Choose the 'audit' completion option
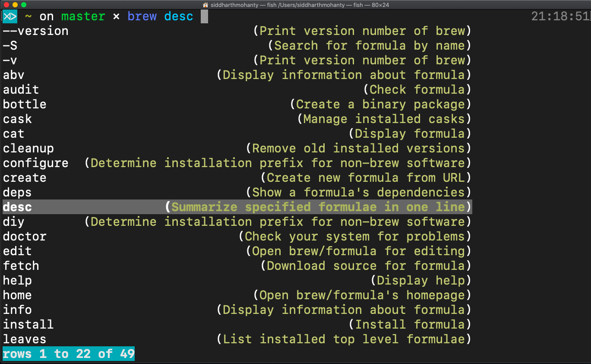The width and height of the screenshot is (591, 364). coord(21,89)
